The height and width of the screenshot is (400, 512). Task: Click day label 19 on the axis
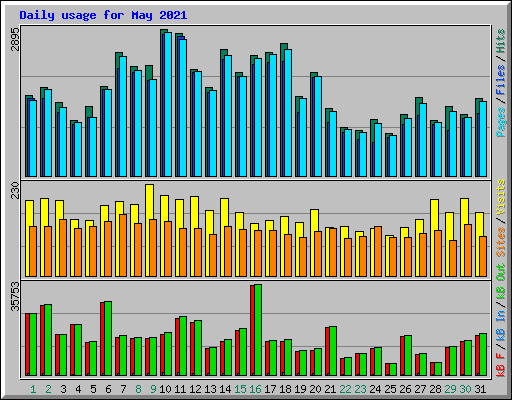pyautogui.click(x=300, y=389)
